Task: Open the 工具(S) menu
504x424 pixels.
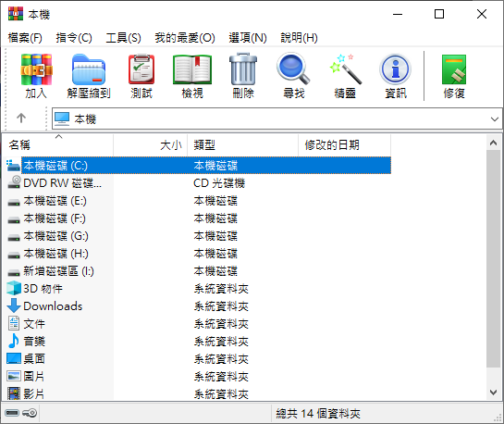Action: 123,38
